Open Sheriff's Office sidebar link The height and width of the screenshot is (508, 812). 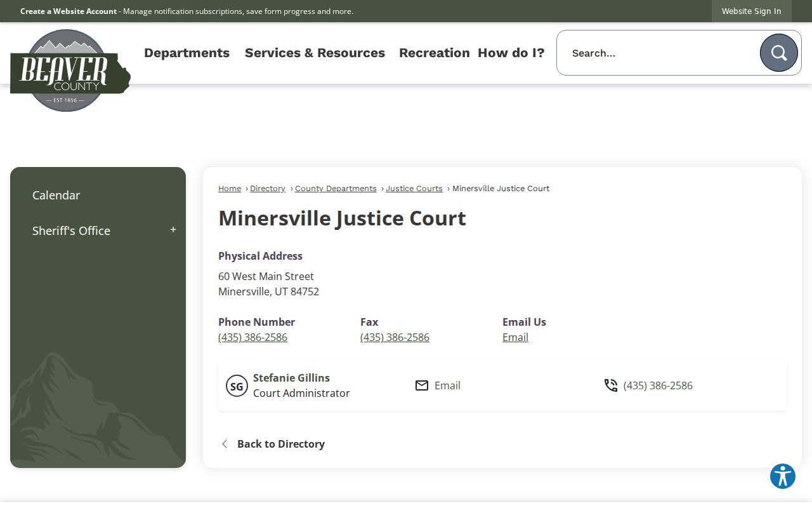click(x=71, y=231)
